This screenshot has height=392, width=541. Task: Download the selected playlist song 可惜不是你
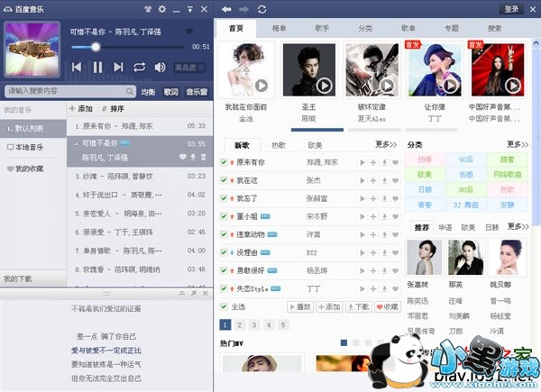point(193,157)
